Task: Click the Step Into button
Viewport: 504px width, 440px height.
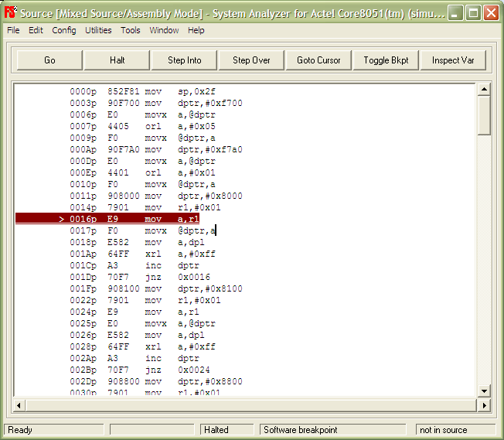Action: (x=184, y=60)
